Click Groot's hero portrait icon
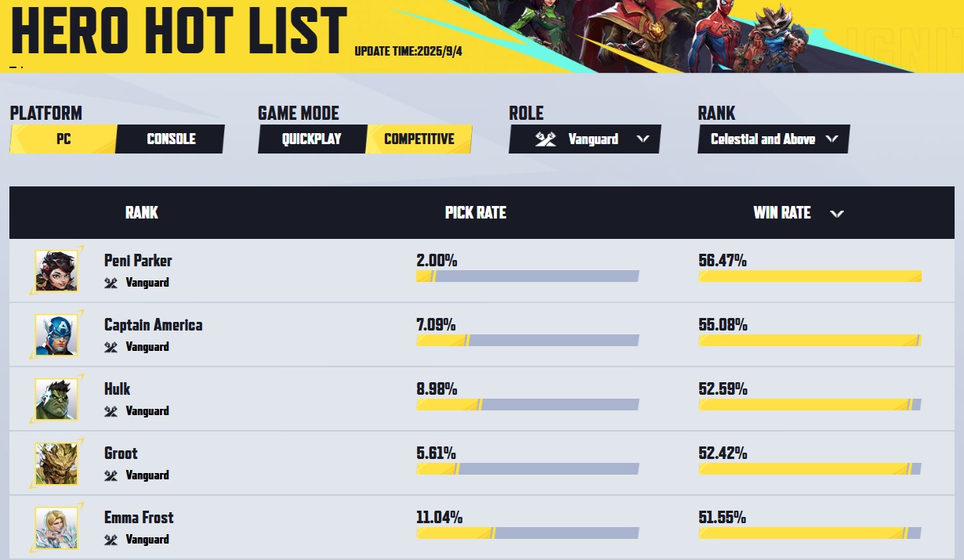Screen dimensions: 964x560 coord(56,464)
